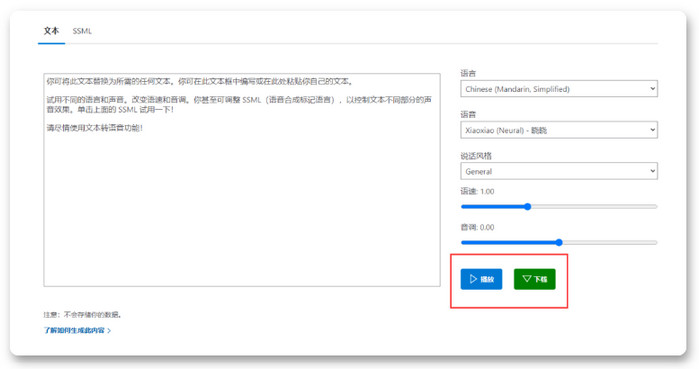Open the 了解如何生成此内容 link
Screen dimensions: 699x369
[x=77, y=330]
